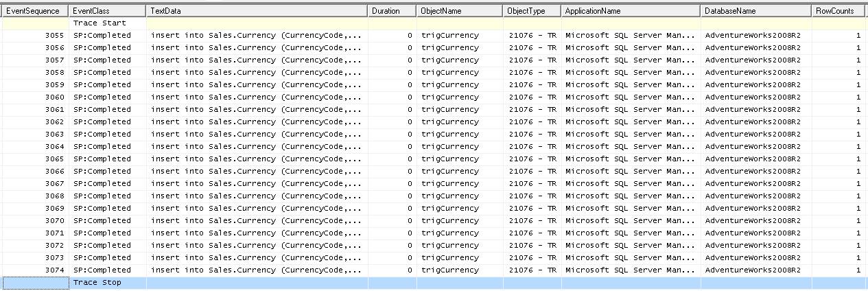The width and height of the screenshot is (868, 291).
Task: Click the EventSequence column header
Action: coord(34,11)
